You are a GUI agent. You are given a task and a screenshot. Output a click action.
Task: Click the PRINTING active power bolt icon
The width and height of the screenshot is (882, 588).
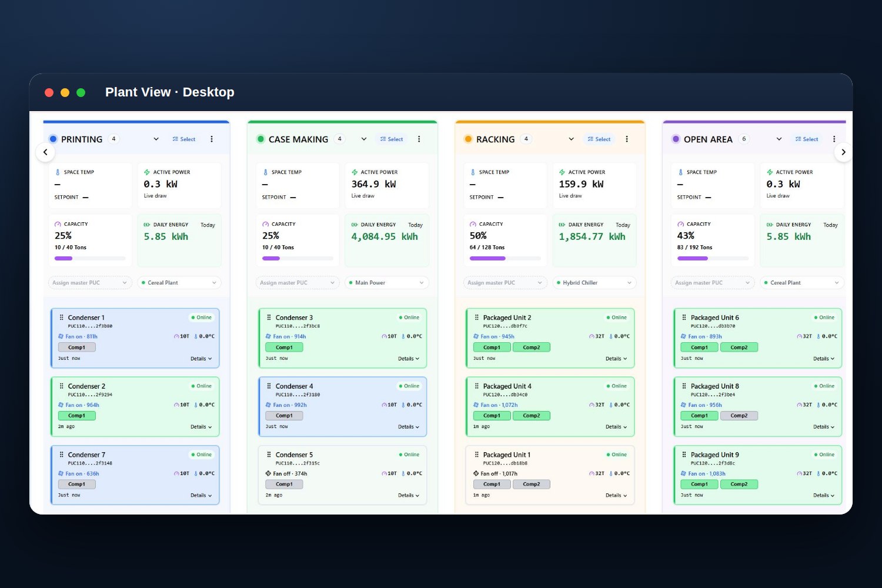pyautogui.click(x=147, y=172)
